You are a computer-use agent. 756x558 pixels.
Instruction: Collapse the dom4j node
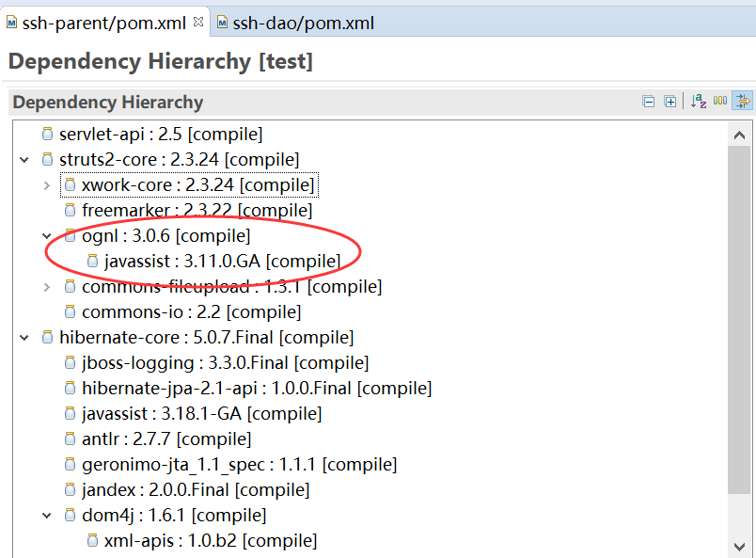tap(47, 516)
